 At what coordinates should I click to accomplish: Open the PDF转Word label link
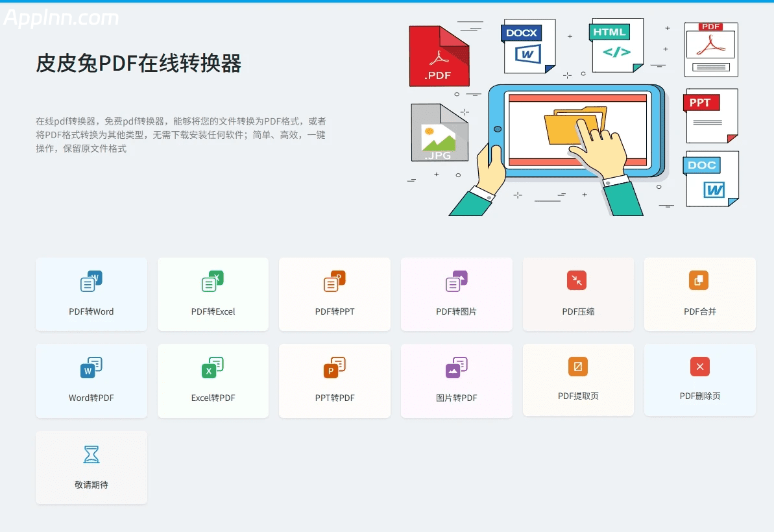tap(91, 311)
